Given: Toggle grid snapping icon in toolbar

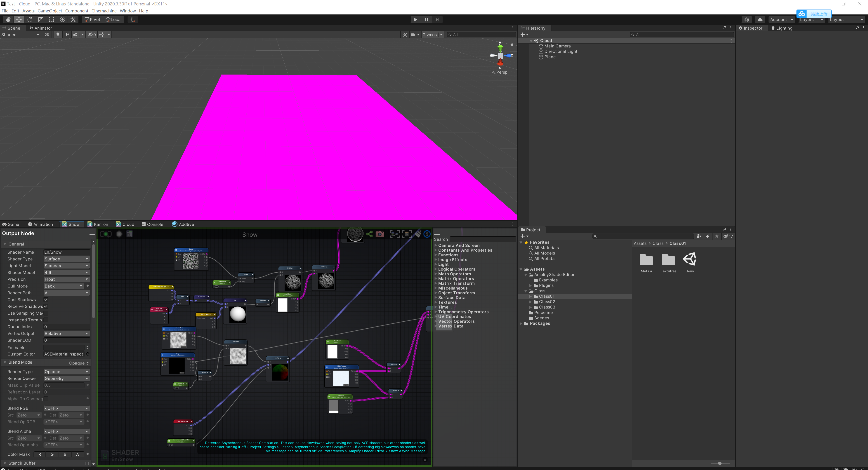Looking at the screenshot, I should [x=133, y=19].
